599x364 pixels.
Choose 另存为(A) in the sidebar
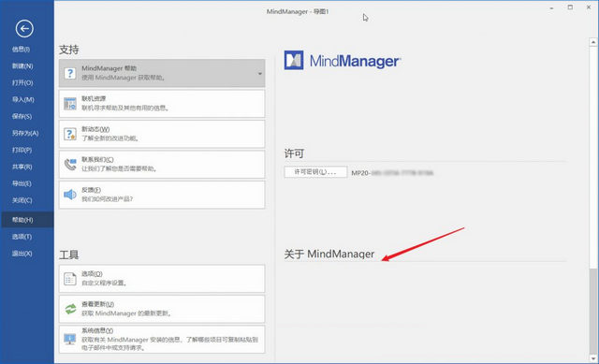point(25,133)
